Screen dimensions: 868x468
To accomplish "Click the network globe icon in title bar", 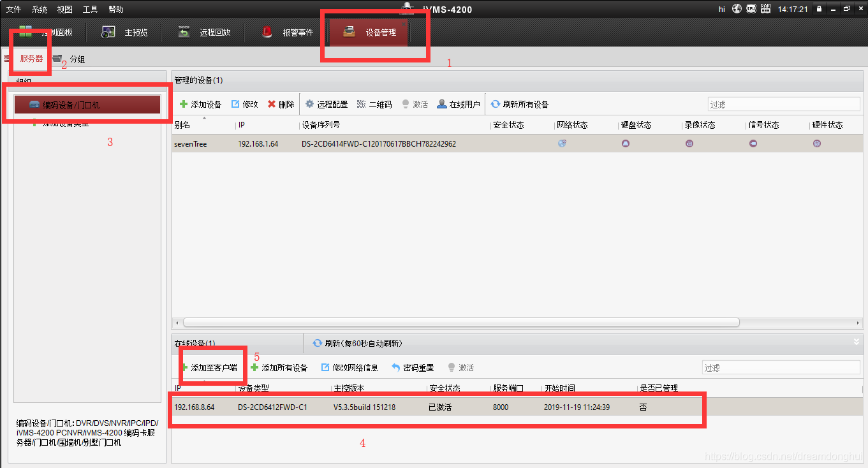I will click(x=737, y=9).
